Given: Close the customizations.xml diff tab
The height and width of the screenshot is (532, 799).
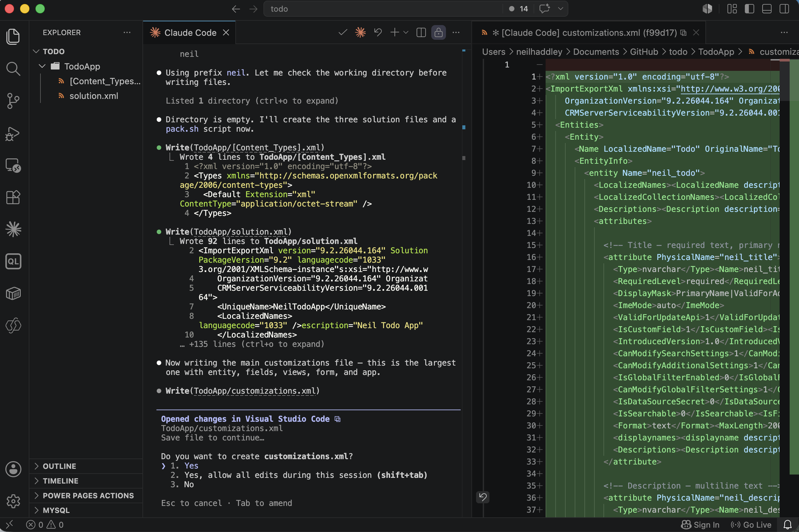Looking at the screenshot, I should (x=696, y=32).
